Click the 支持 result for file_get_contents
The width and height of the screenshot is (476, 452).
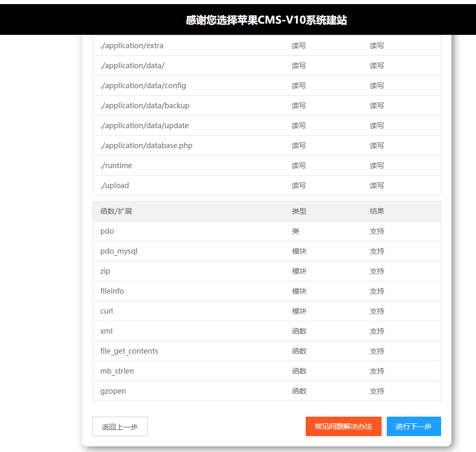[376, 351]
